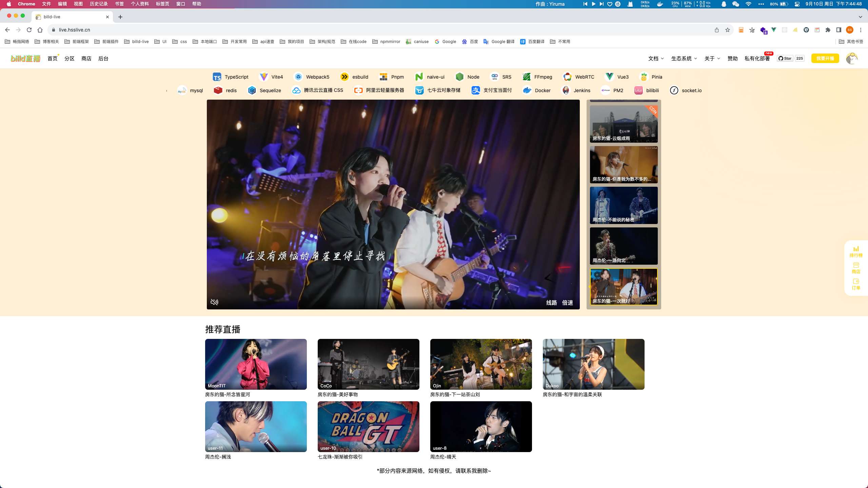Open the 书签 menu in the macOS menu bar
Screen dimensions: 868x488
(x=119, y=4)
